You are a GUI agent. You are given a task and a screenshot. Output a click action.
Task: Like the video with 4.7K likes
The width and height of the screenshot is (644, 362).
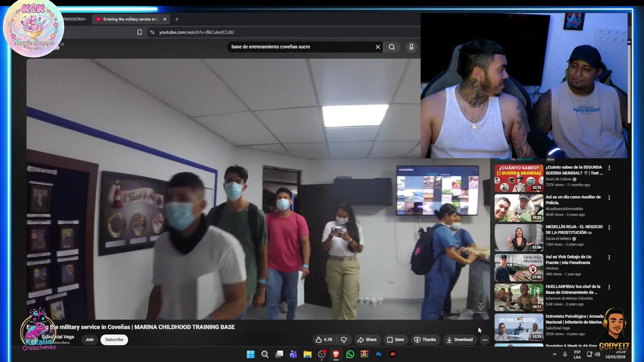pos(324,339)
